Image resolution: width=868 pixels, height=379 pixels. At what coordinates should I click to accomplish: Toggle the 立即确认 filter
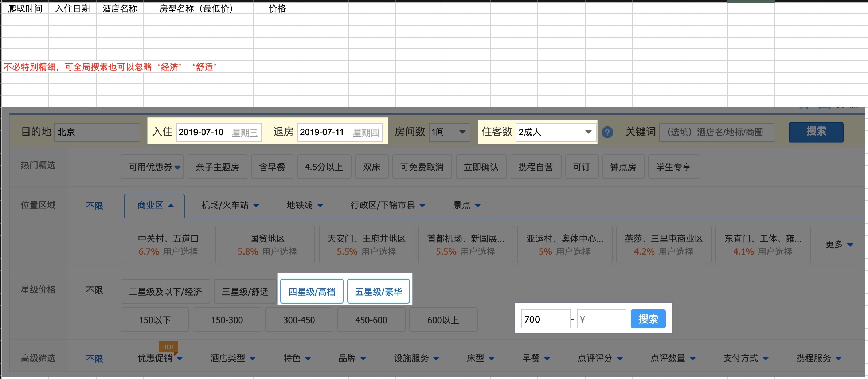pos(481,167)
